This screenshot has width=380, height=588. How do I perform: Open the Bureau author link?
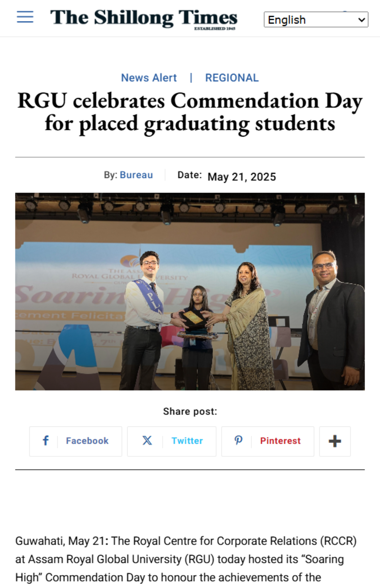tap(136, 175)
